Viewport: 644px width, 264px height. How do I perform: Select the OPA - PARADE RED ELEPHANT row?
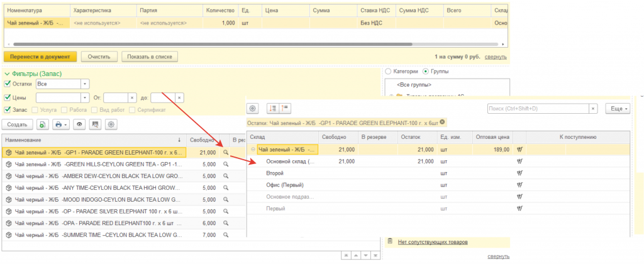[123, 223]
